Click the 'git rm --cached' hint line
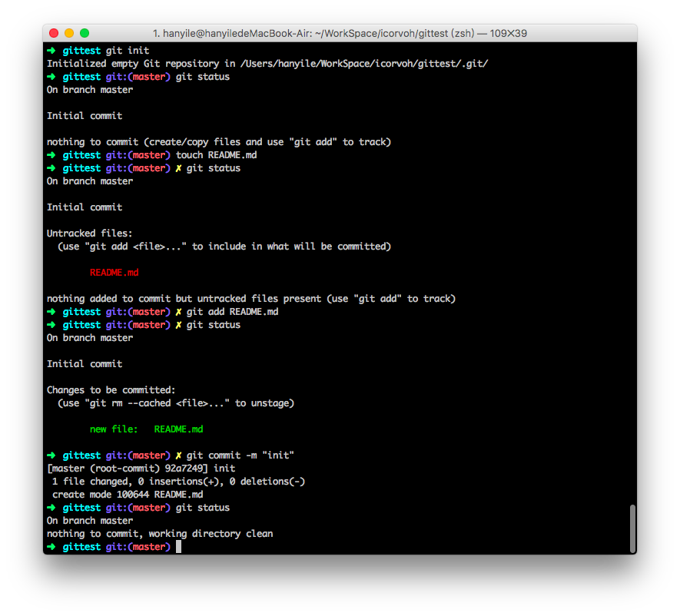The image size is (680, 616). click(x=176, y=403)
